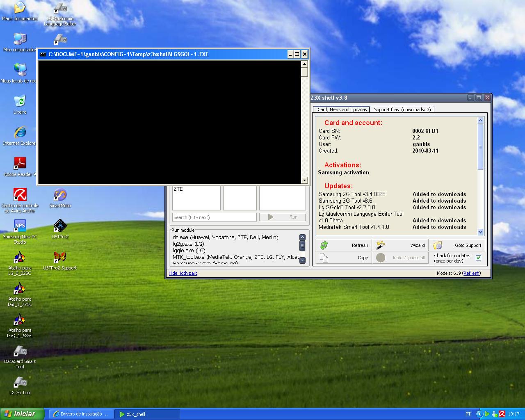
Task: Click the Run button
Action: 282,217
